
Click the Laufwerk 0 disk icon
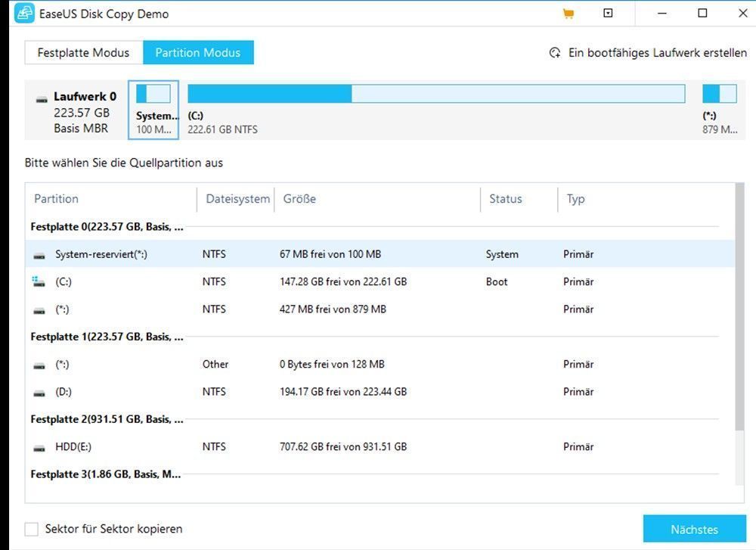pos(42,99)
